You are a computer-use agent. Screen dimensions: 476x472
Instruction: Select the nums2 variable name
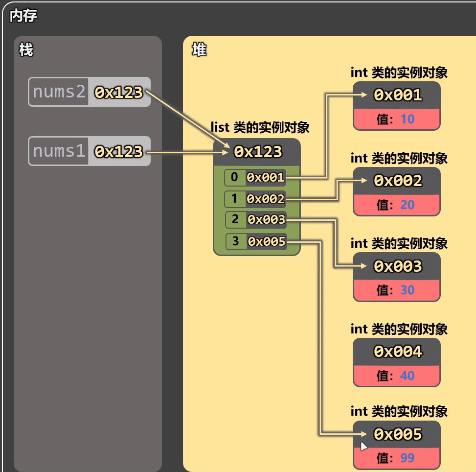(59, 92)
